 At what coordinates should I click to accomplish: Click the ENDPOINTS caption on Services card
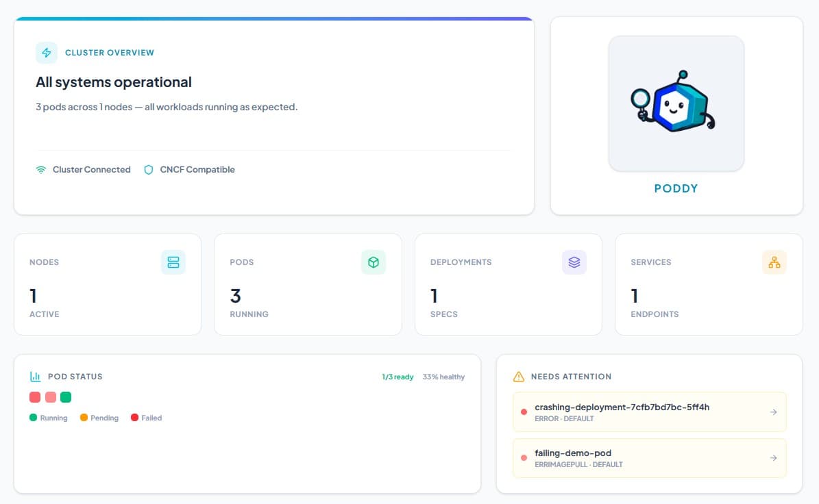click(x=655, y=314)
